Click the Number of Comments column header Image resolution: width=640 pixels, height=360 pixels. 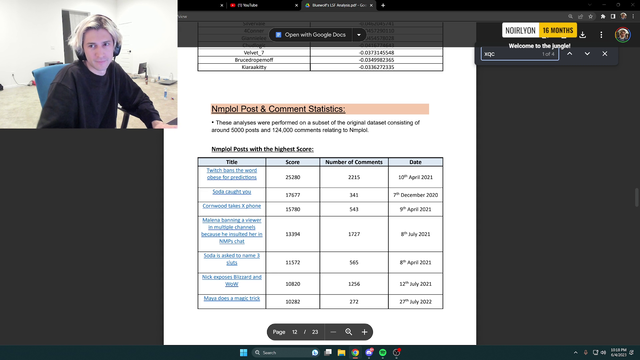coord(354,162)
